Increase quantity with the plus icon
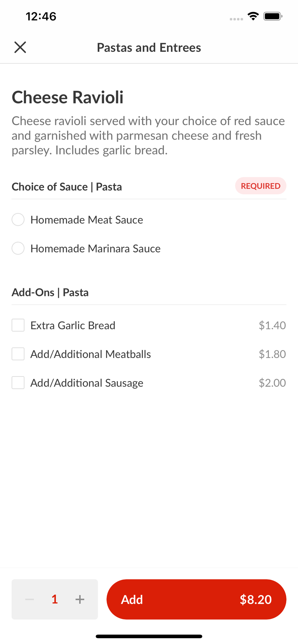This screenshot has width=298, height=644. [80, 599]
